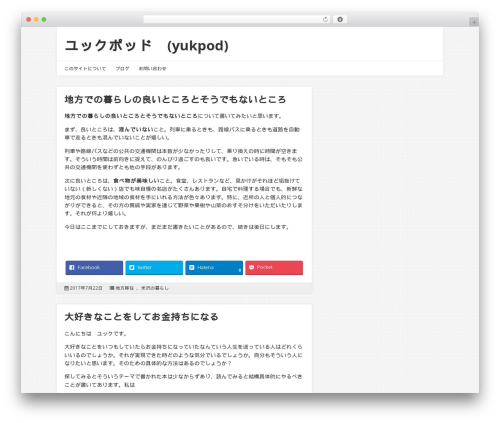Click the post date 2017年7月22日
This screenshot has height=423, width=500.
(86, 288)
